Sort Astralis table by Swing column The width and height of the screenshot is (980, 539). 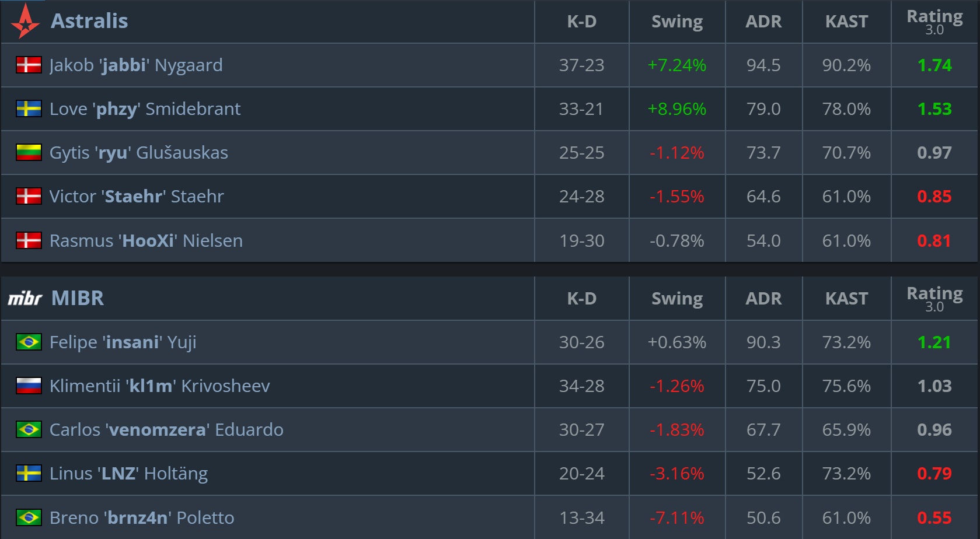(677, 22)
